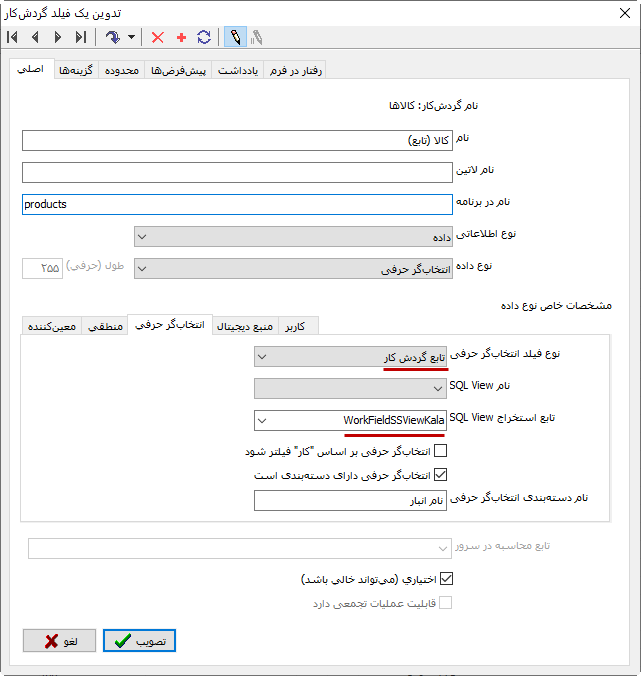Go to the first record
This screenshot has width=641, height=676.
pos(13,37)
